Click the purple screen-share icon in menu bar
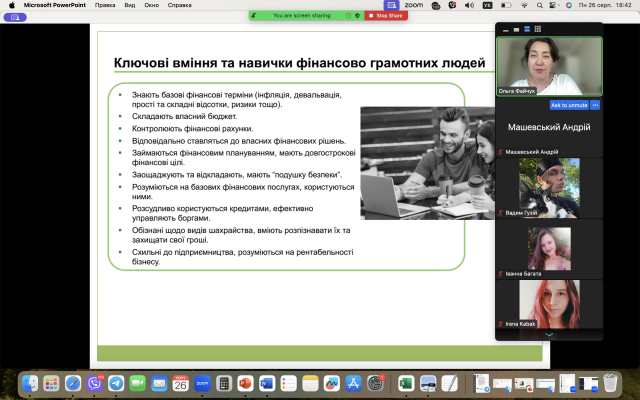 (391, 5)
